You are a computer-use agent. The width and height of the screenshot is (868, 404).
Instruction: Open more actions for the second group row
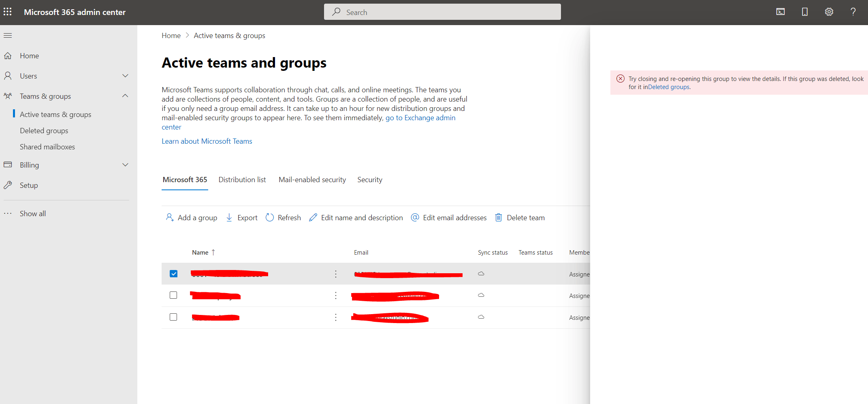336,296
